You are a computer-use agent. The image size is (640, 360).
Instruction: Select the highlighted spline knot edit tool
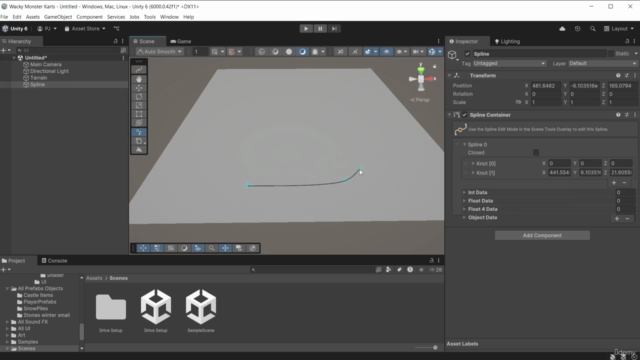click(139, 132)
